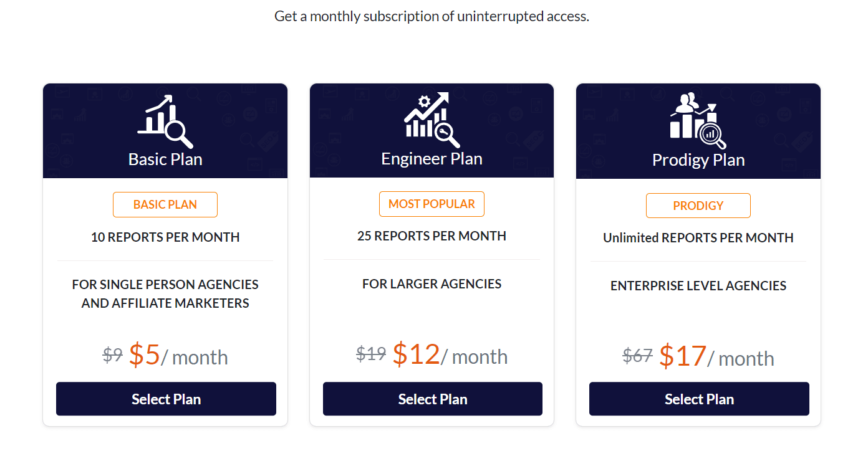Screen dimensions: 868x456
Task: Pick Select Plan for the Prodigy Plan
Action: point(699,399)
